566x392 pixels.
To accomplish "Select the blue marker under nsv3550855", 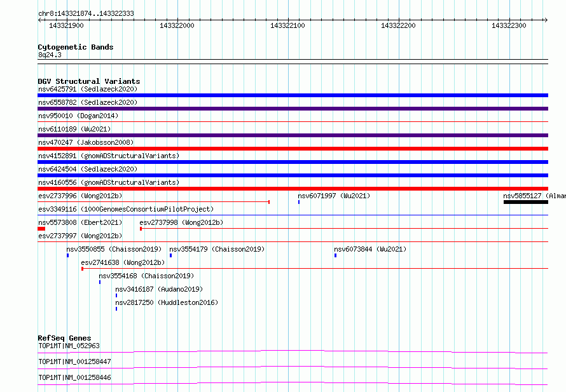I will pos(68,255).
